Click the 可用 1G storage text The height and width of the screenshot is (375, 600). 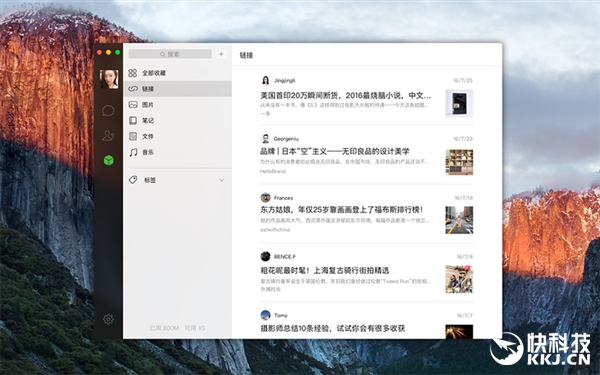[195, 328]
